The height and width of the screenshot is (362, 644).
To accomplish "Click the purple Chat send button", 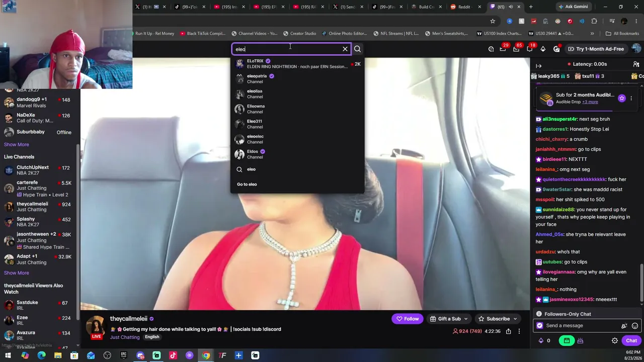I will (631, 340).
